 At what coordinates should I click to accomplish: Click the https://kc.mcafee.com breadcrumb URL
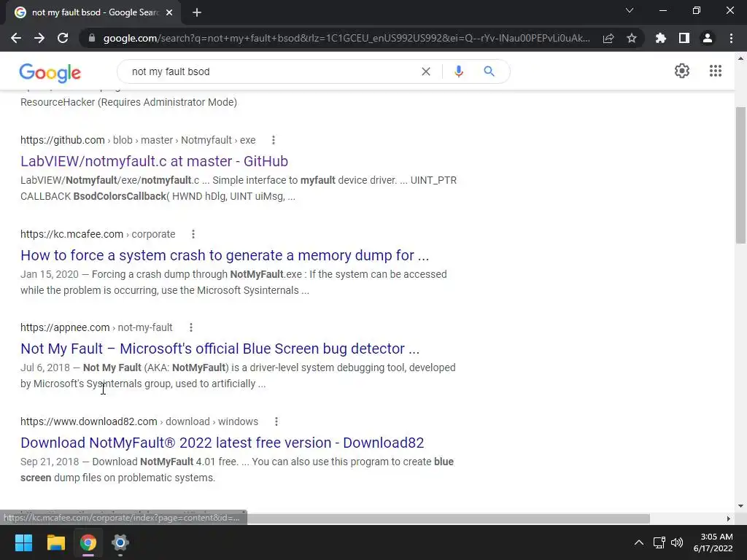[71, 234]
